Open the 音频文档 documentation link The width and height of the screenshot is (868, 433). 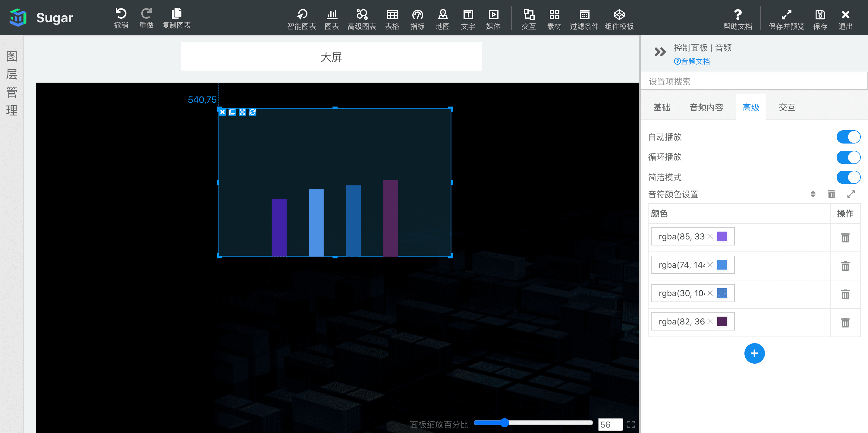point(692,62)
